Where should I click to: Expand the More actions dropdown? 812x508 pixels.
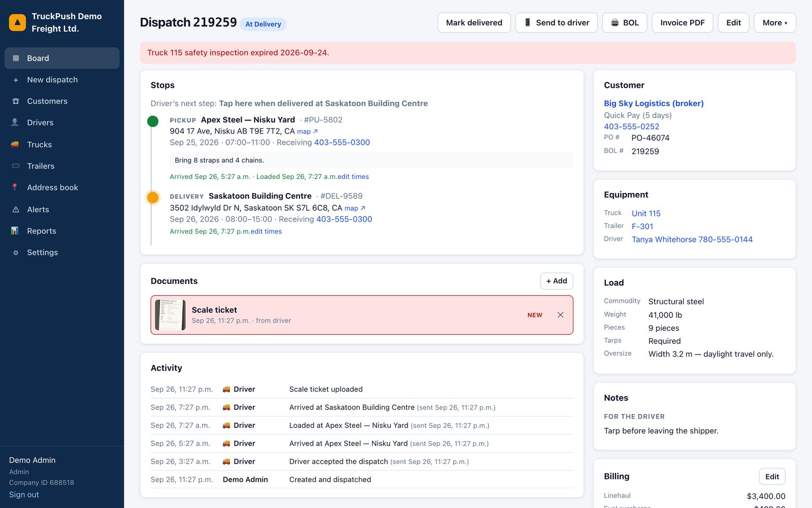click(x=775, y=23)
